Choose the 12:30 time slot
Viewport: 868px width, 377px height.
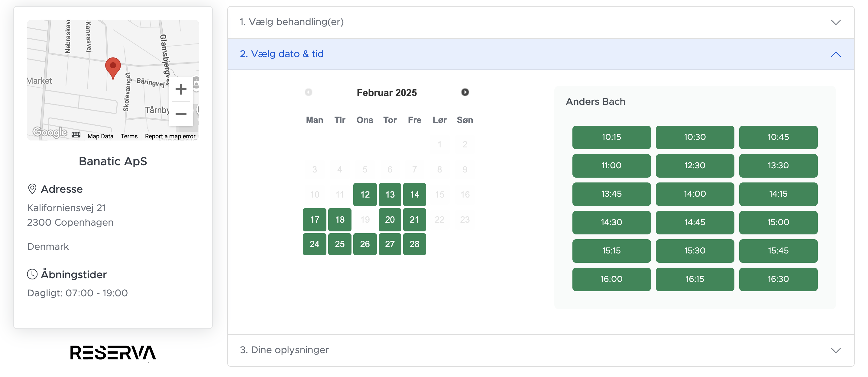(x=695, y=166)
